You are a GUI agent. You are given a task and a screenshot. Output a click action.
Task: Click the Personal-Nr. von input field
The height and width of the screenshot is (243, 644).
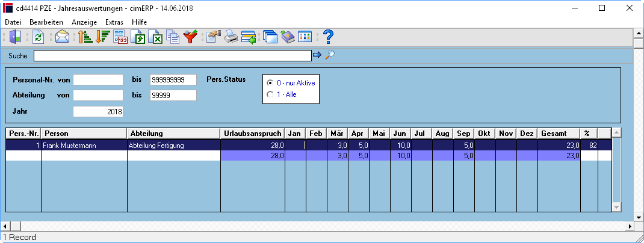tap(98, 79)
